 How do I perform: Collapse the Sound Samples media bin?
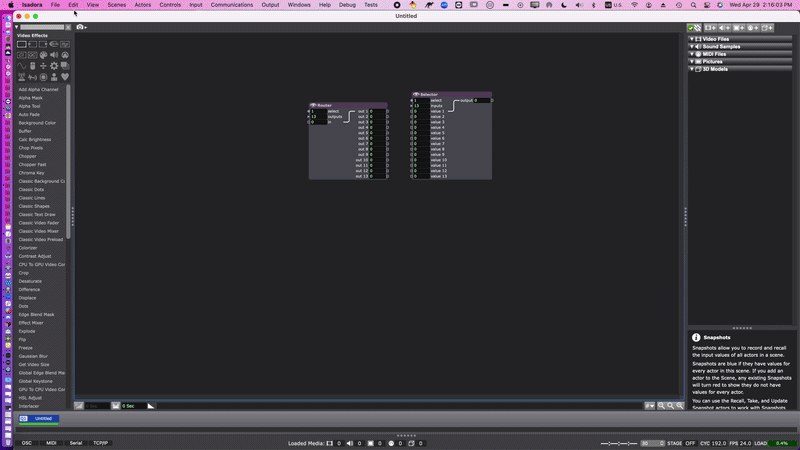(692, 46)
